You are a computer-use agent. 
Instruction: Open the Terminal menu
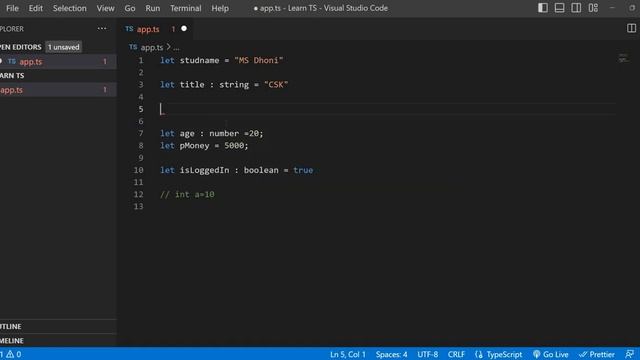coord(186,8)
